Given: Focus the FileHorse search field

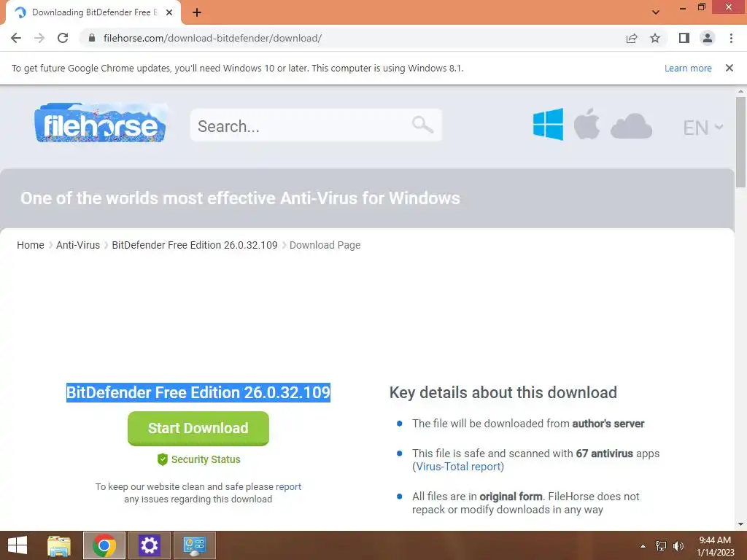Looking at the screenshot, I should 316,125.
